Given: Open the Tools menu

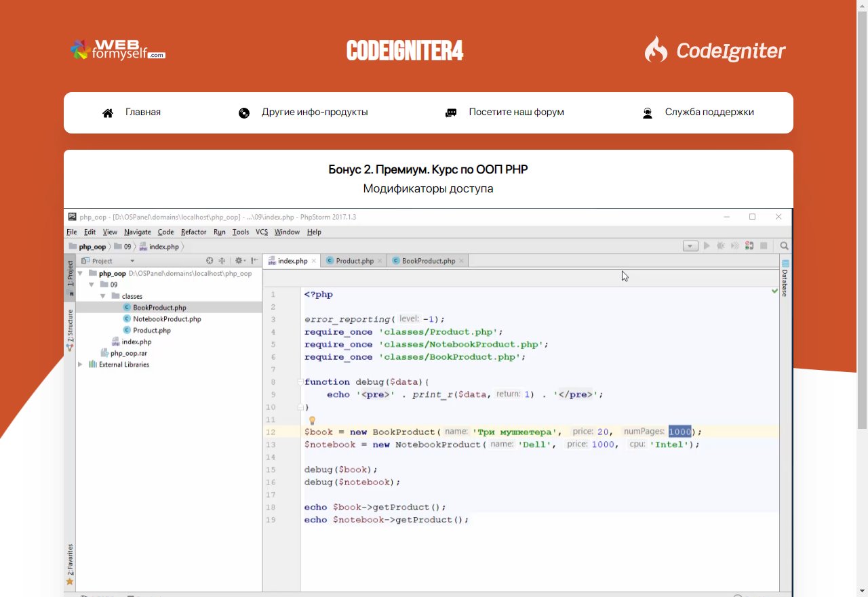Looking at the screenshot, I should [241, 232].
